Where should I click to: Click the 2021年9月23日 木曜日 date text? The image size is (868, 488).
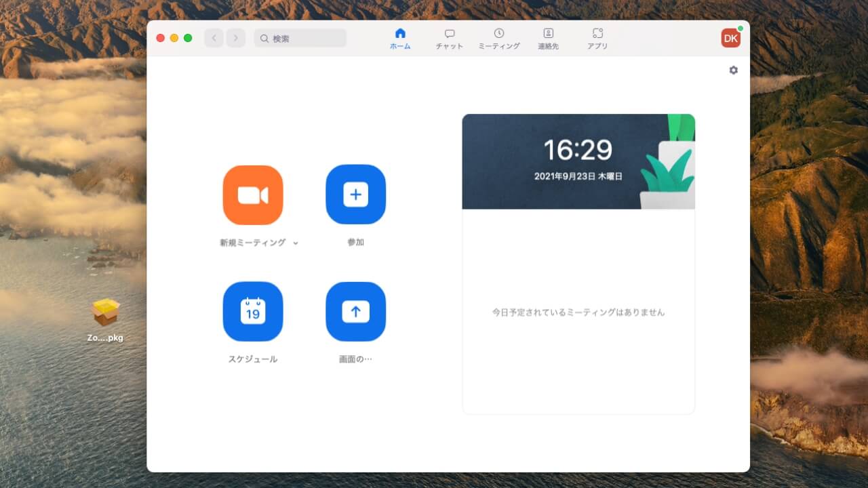tap(578, 176)
